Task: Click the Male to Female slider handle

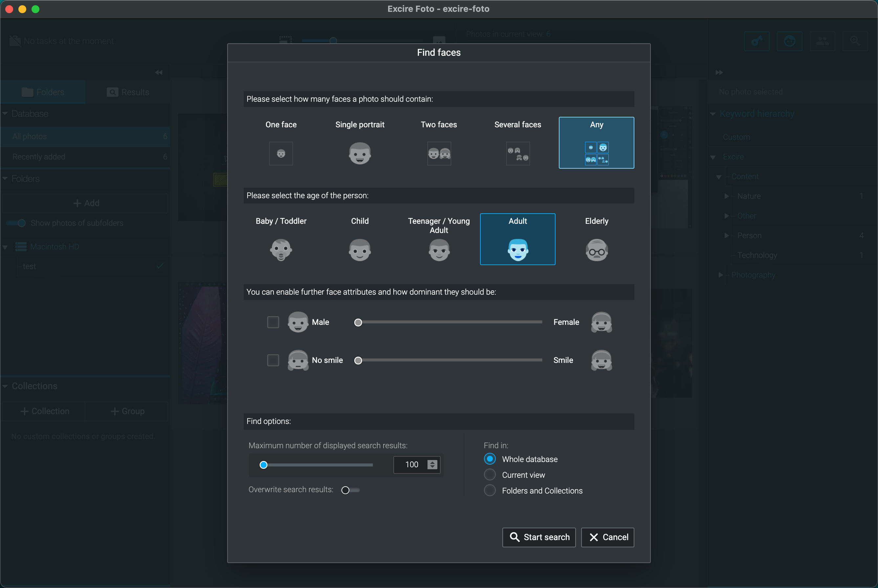Action: click(358, 323)
